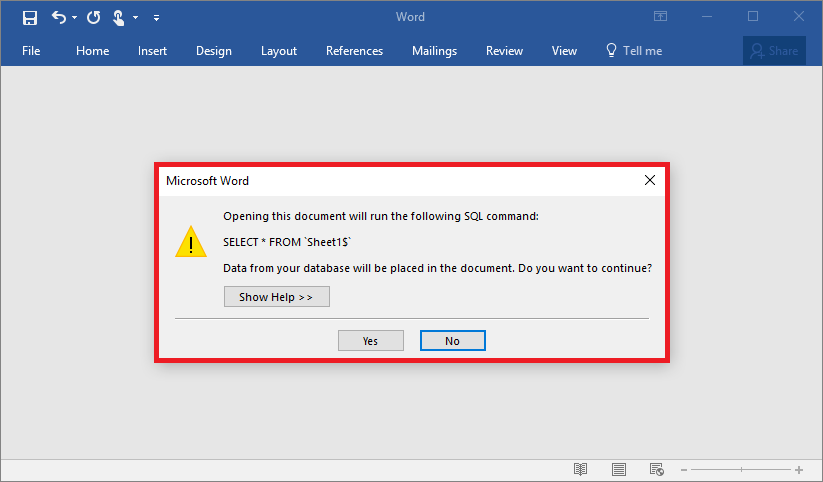The image size is (823, 482).
Task: Go to the Layout tab
Action: point(279,51)
